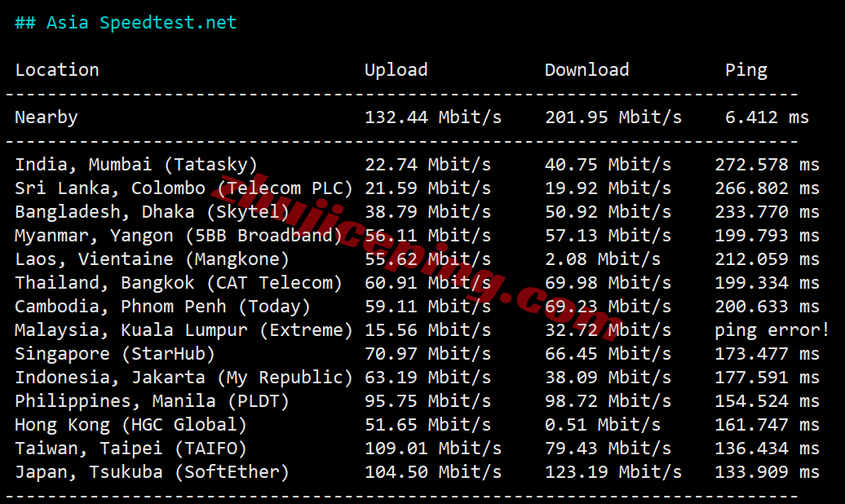Click India upload value 22.74 Mbit/s

pyautogui.click(x=428, y=165)
